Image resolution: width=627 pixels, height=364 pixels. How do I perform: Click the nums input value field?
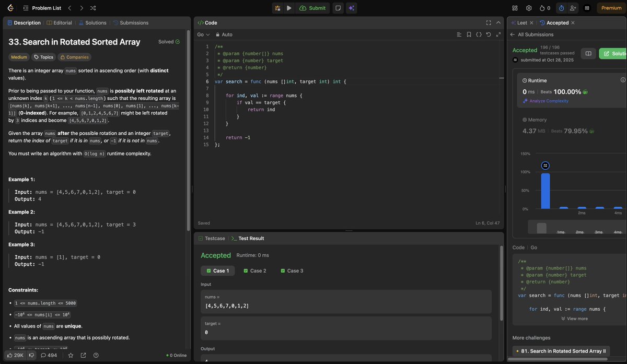click(346, 301)
